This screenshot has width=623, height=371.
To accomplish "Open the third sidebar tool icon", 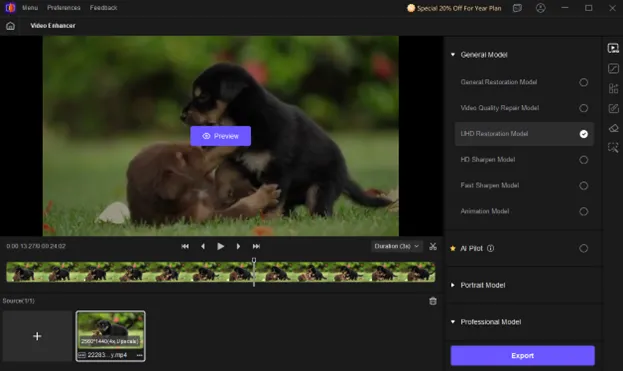I will coord(613,88).
